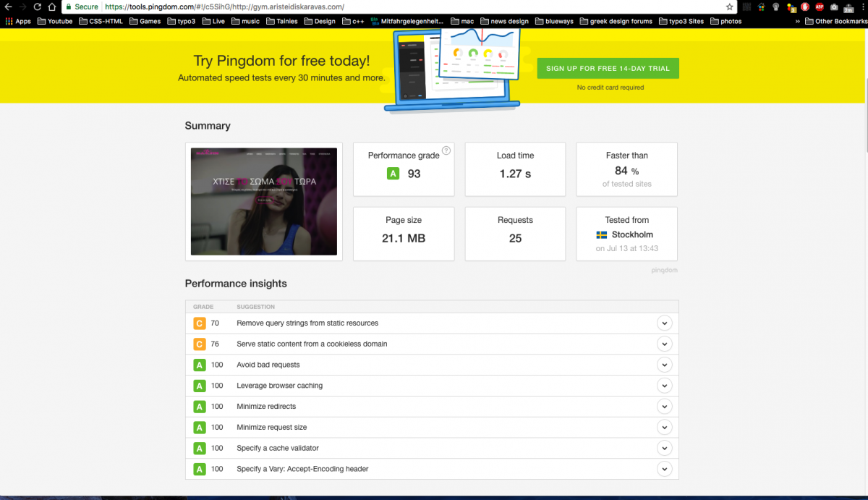Click the 'Performance insights' heading

tap(236, 284)
